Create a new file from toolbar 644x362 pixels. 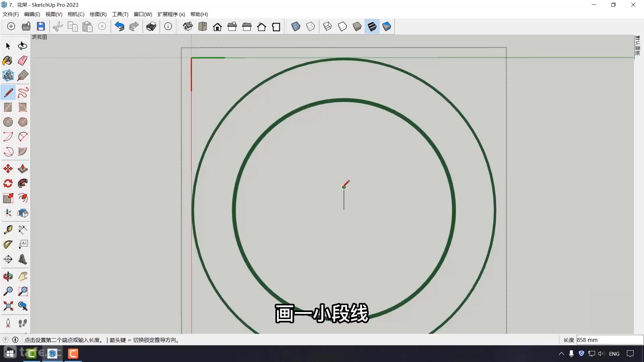tap(11, 26)
